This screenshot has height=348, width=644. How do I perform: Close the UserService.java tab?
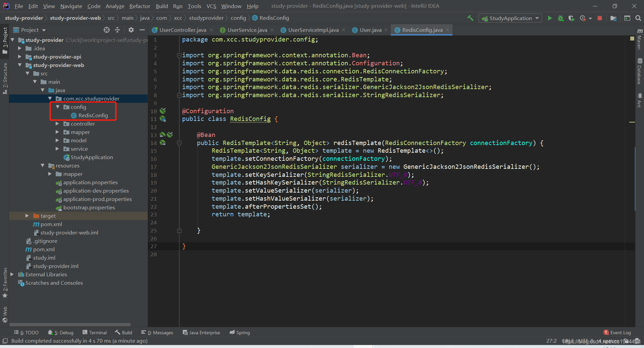coord(272,30)
